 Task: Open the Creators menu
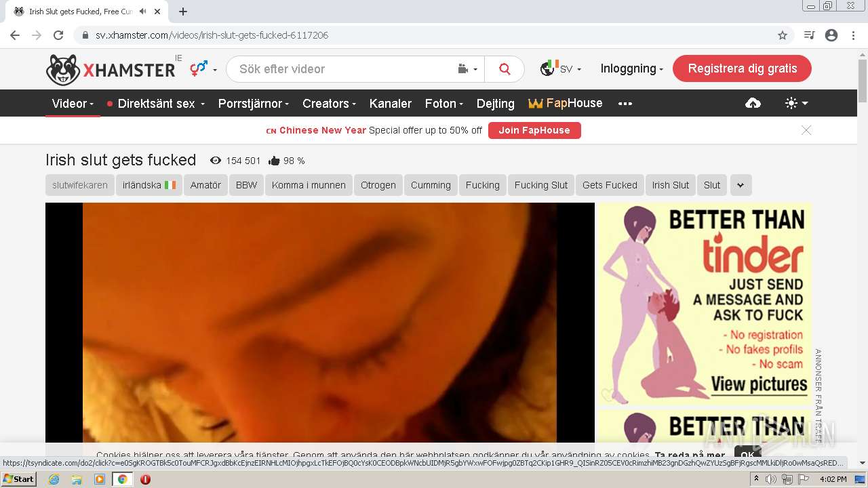pos(329,104)
